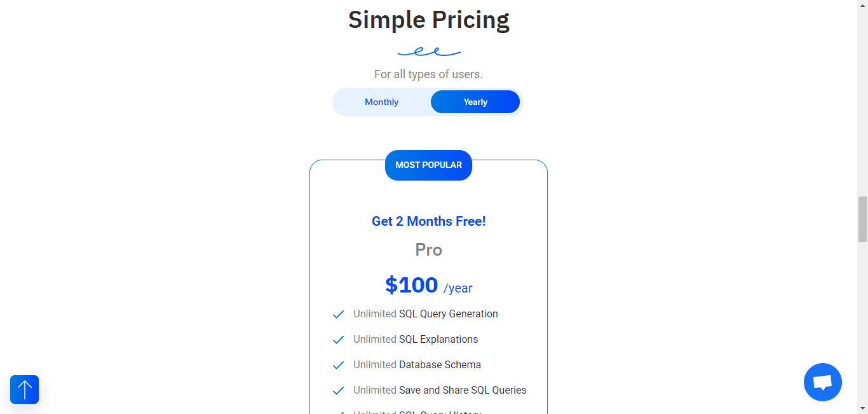Click the scrollbar down arrow

pos(862,408)
